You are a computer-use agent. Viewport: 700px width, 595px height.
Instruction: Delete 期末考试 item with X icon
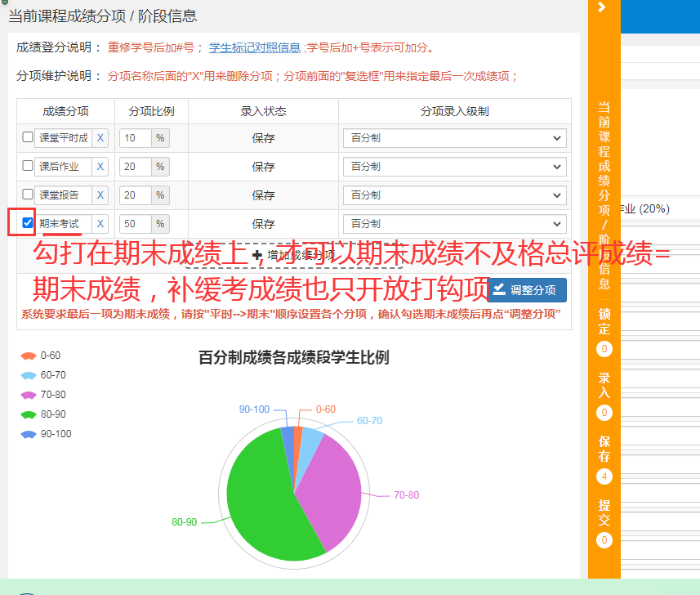point(100,224)
